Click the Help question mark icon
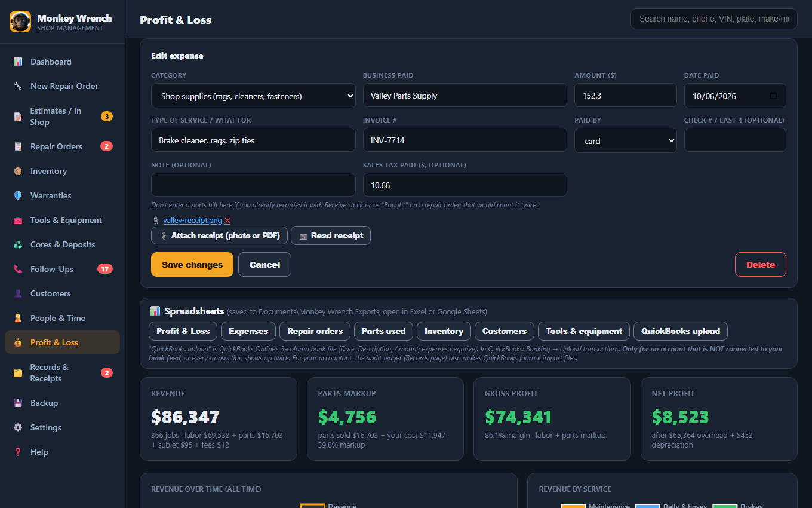This screenshot has height=508, width=812. pyautogui.click(x=18, y=452)
